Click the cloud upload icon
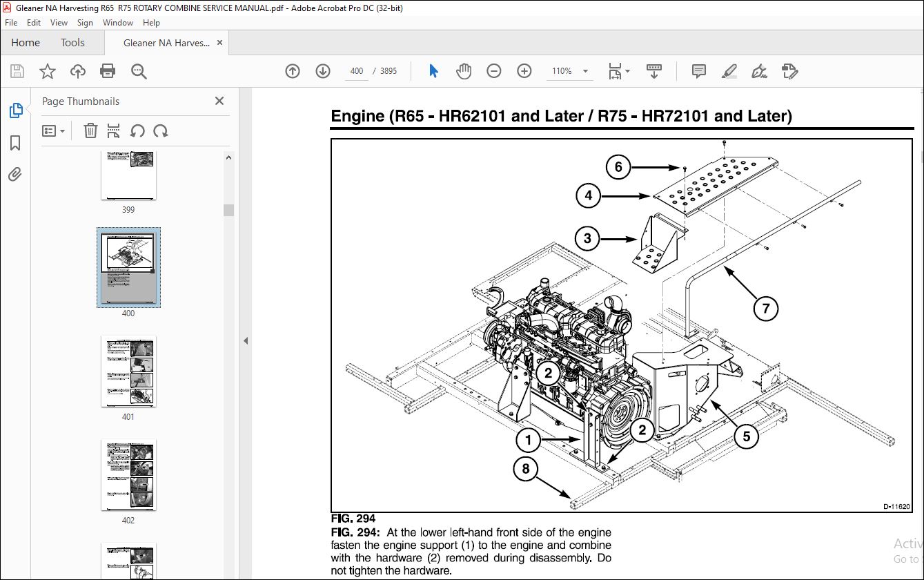 [x=78, y=71]
